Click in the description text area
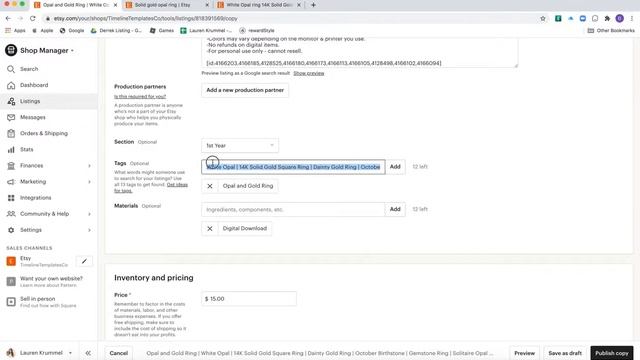 pyautogui.click(x=360, y=52)
